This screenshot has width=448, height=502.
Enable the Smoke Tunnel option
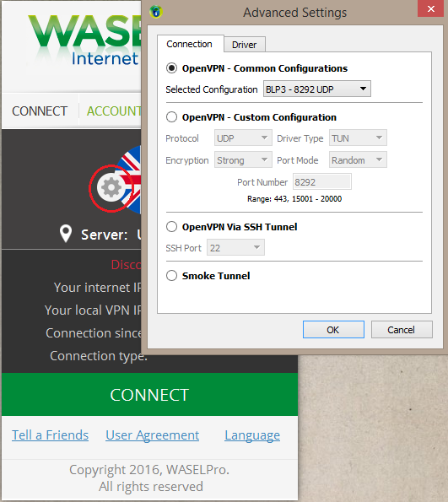[171, 276]
